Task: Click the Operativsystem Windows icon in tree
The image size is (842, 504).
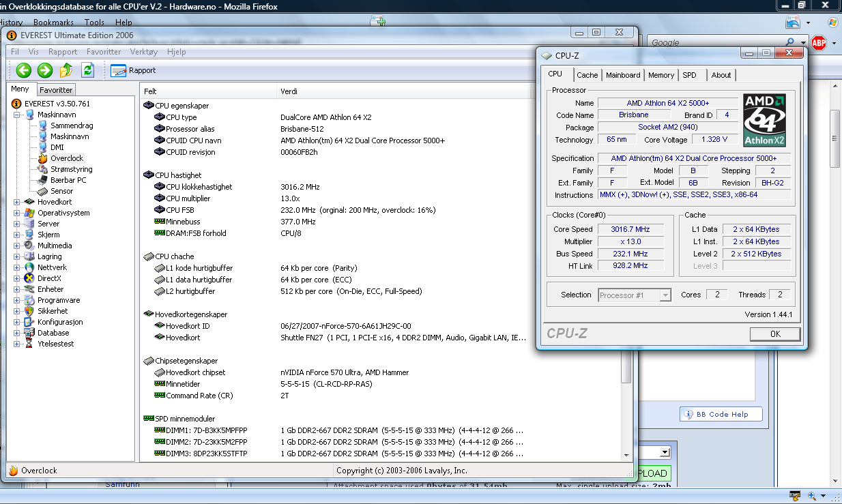Action: pos(30,213)
